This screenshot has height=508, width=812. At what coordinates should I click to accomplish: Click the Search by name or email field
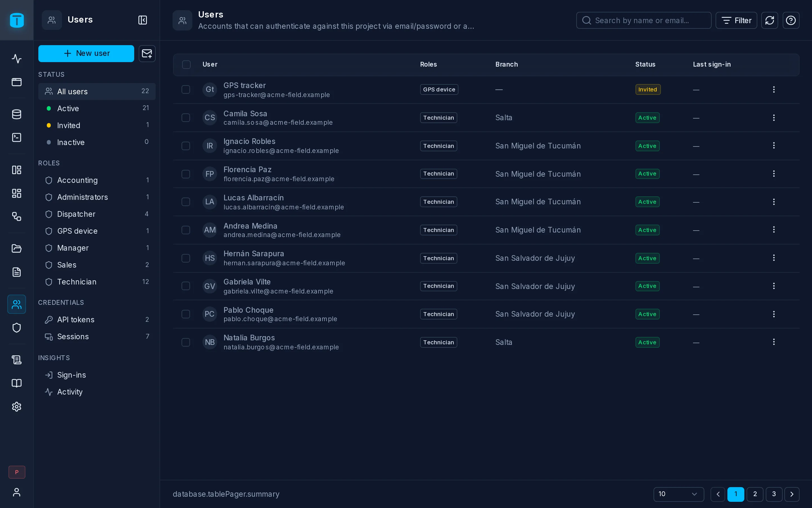[644, 21]
